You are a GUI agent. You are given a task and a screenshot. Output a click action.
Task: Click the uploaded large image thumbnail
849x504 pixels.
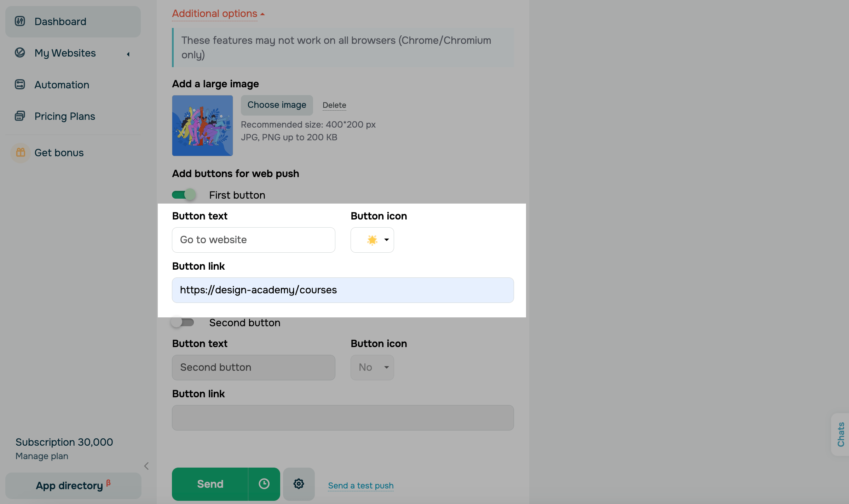(x=202, y=125)
